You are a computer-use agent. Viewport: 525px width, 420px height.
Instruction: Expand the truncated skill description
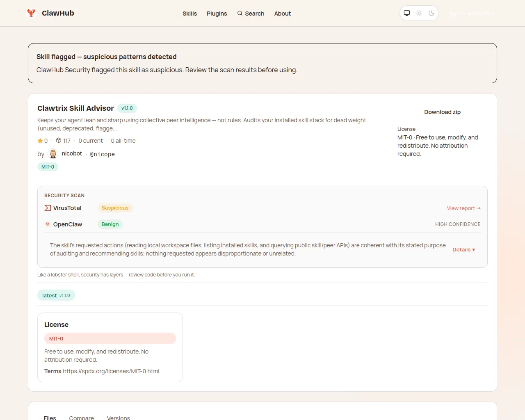[x=115, y=128]
